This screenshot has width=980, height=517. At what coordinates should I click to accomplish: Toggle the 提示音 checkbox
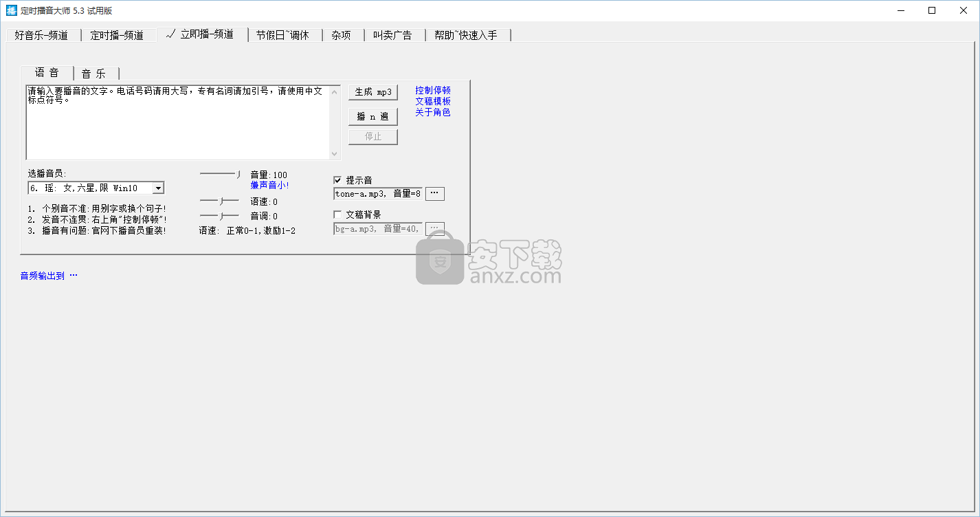tap(337, 180)
